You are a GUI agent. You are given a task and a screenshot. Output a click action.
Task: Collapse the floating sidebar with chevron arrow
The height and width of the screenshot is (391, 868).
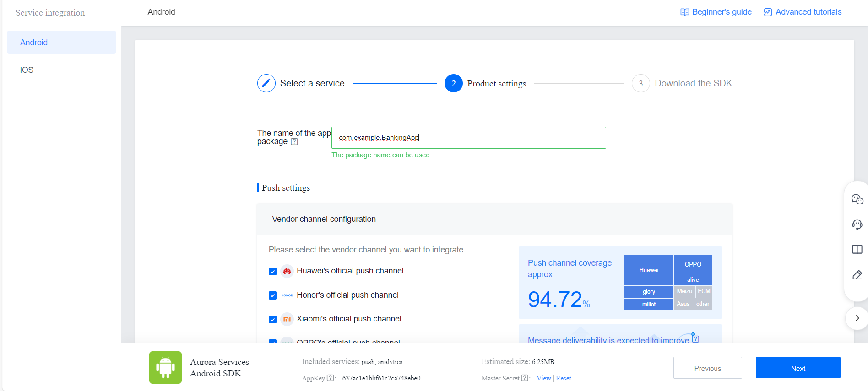(857, 318)
